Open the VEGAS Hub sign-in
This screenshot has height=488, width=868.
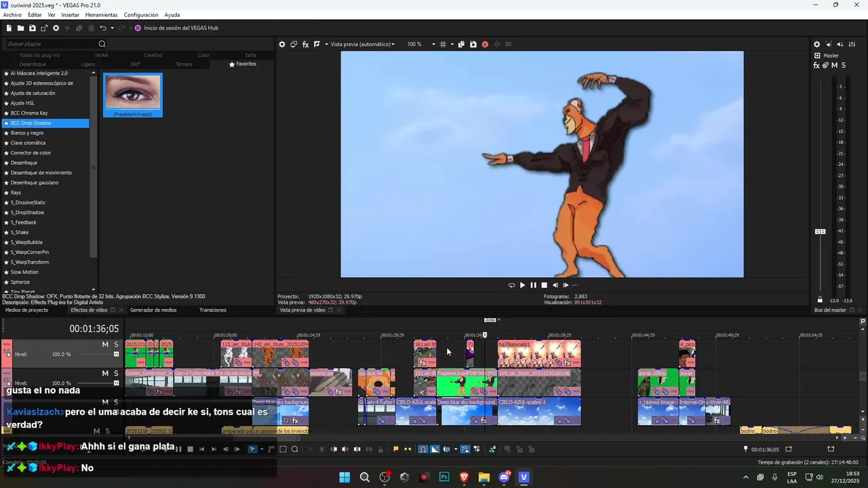tap(176, 28)
